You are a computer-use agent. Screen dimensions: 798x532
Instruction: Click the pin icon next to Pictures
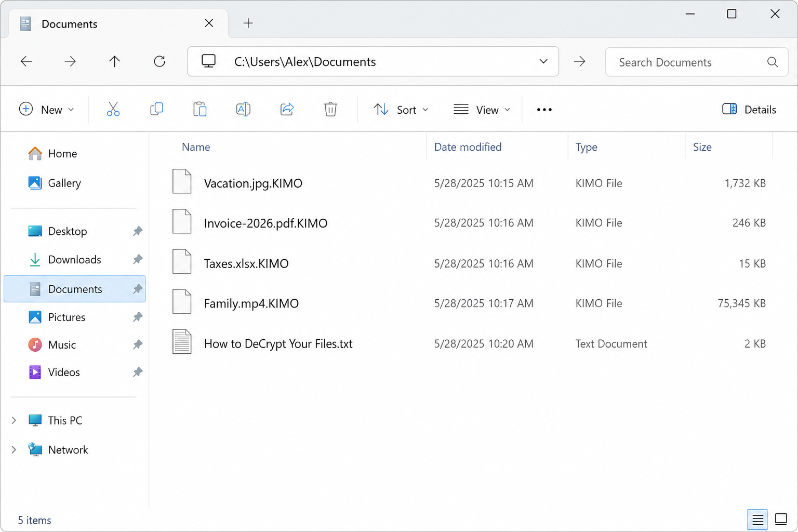pos(138,317)
